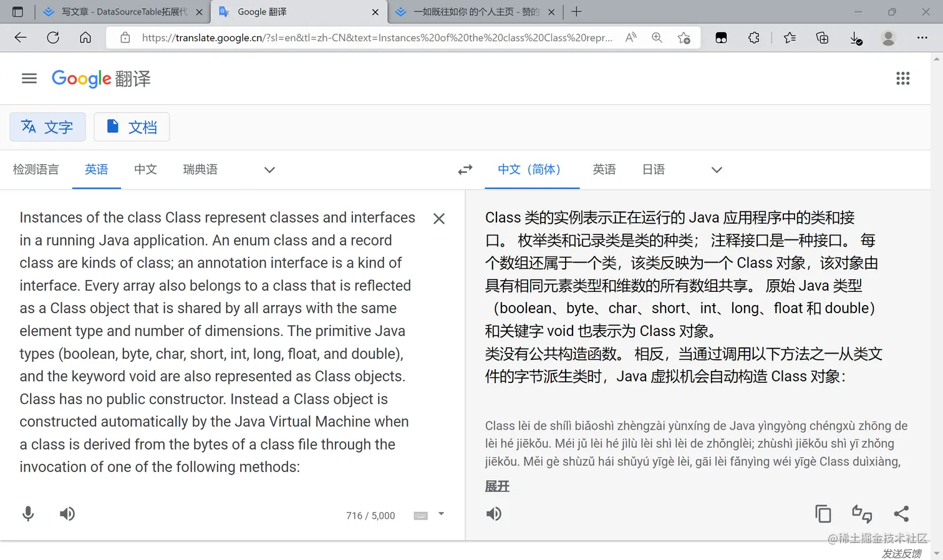Select 英语 as target language
Viewport: 943px width, 560px height.
[604, 170]
